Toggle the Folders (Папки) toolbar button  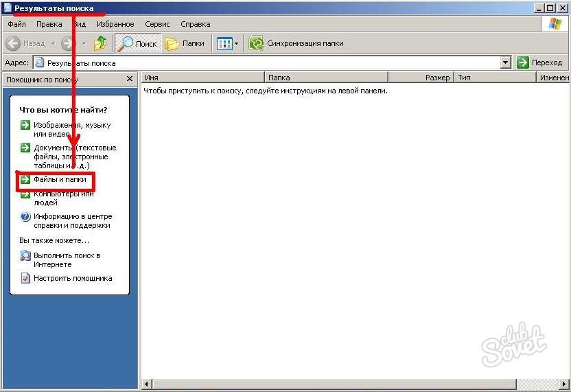click(x=185, y=43)
